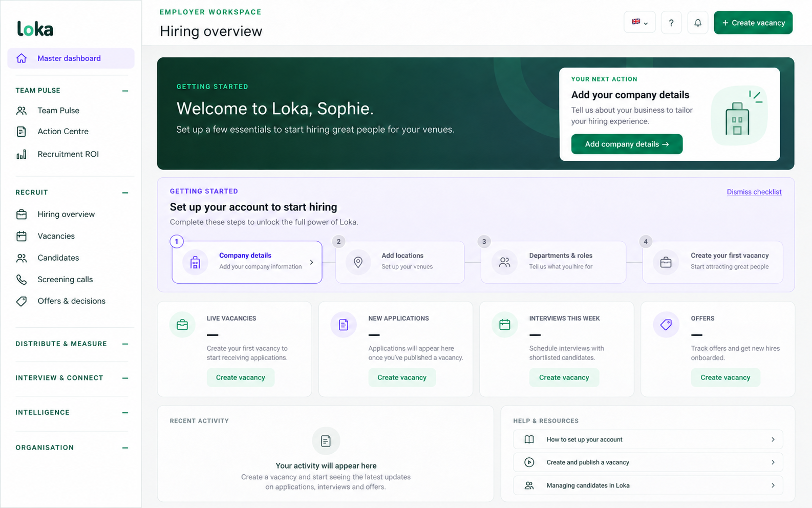Click the Action Centre document icon
The width and height of the screenshot is (812, 508).
tap(22, 132)
